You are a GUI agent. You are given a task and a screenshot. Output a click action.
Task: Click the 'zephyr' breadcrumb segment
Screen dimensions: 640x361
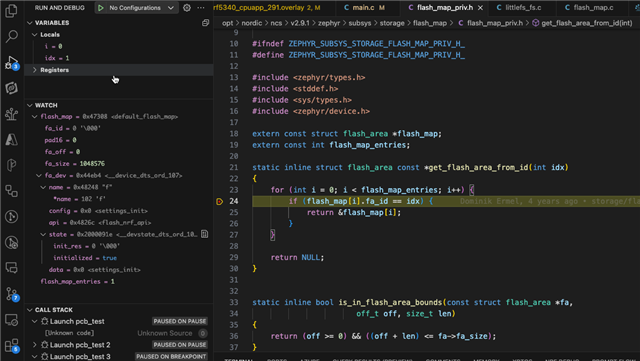coord(329,23)
